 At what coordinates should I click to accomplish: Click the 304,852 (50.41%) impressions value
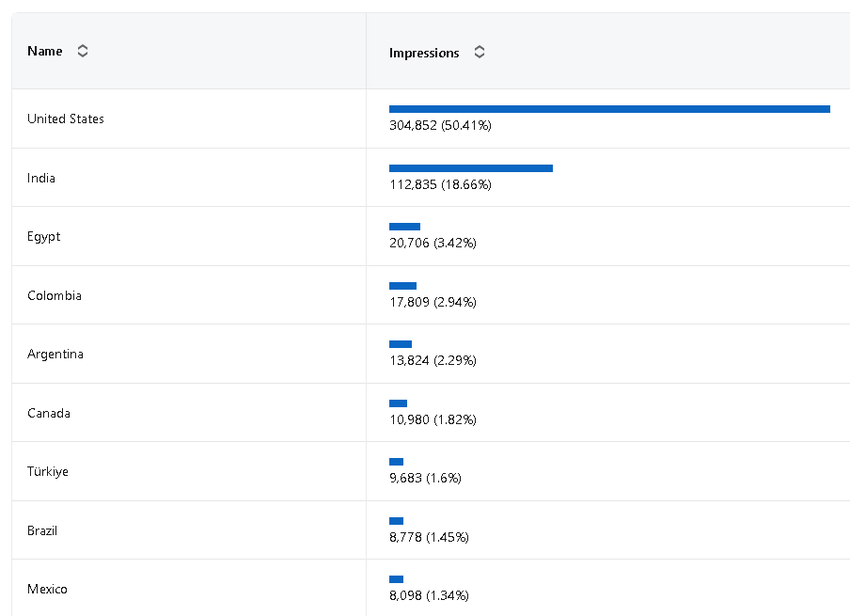[440, 126]
